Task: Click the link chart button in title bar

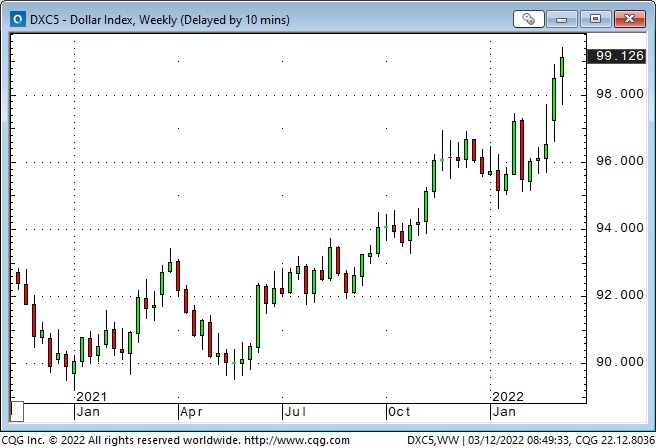Action: 528,19
